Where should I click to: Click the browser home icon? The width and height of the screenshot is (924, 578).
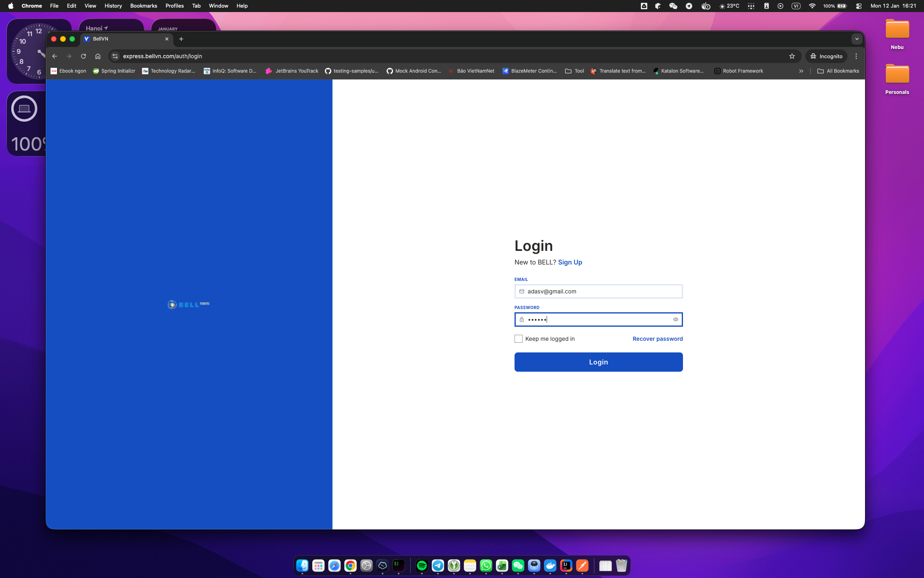click(x=98, y=56)
